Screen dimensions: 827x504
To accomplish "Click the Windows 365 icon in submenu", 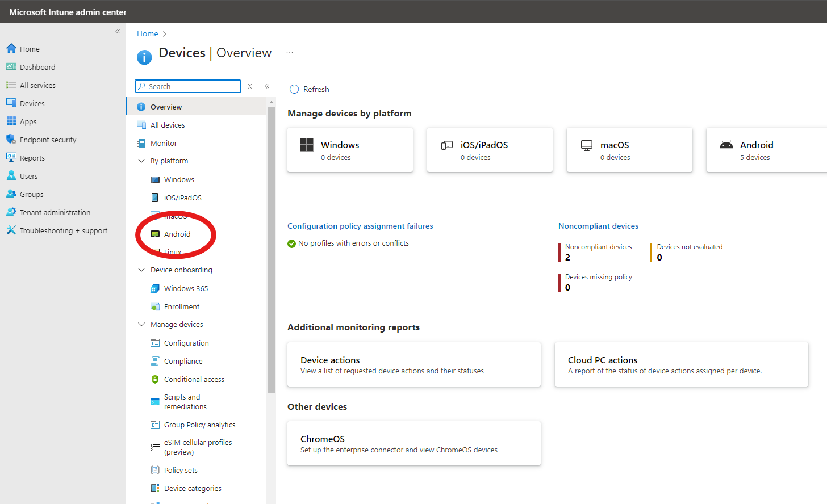I will pyautogui.click(x=155, y=288).
